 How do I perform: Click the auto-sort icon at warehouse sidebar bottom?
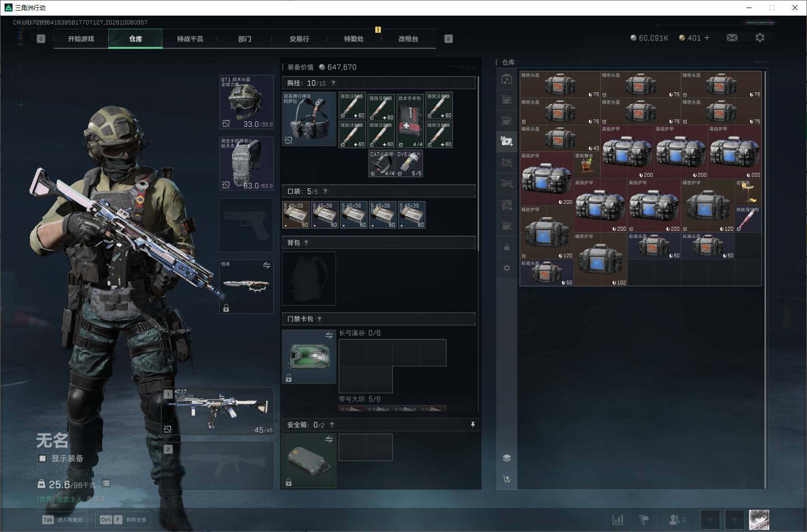[507, 479]
